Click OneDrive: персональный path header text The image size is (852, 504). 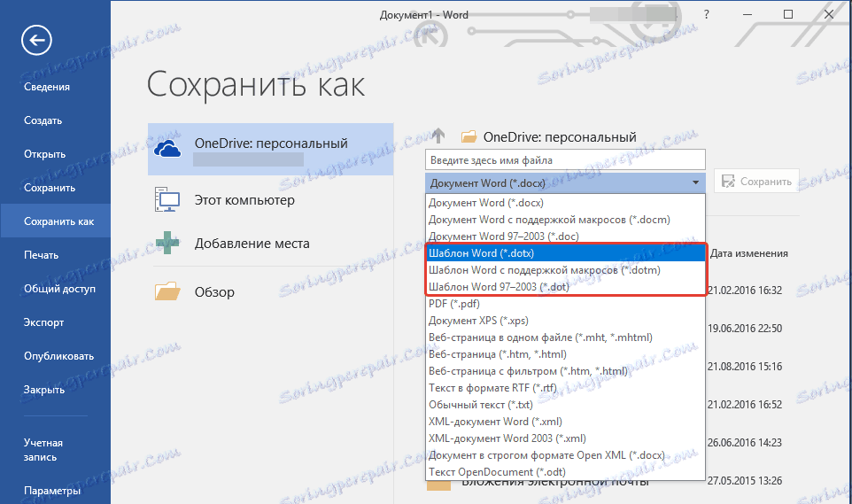click(560, 137)
